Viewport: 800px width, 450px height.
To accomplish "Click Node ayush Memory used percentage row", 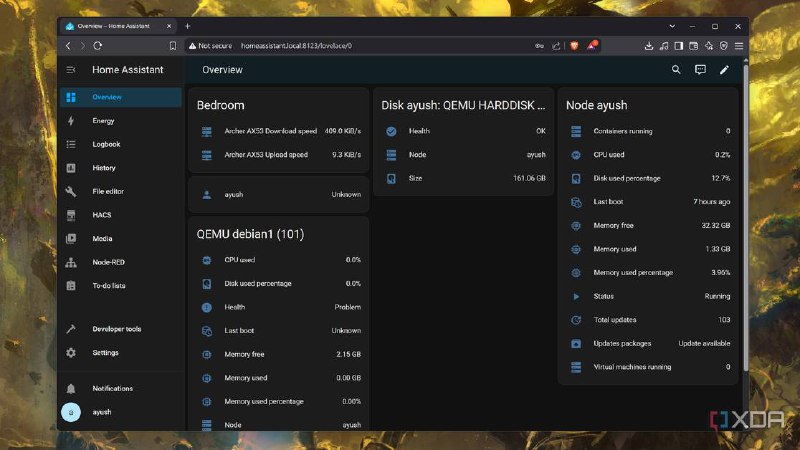I will pyautogui.click(x=648, y=273).
